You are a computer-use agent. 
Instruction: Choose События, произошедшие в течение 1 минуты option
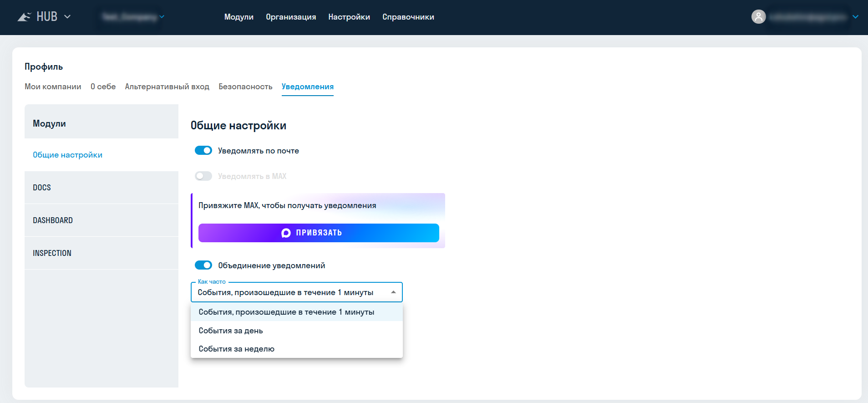coord(297,312)
